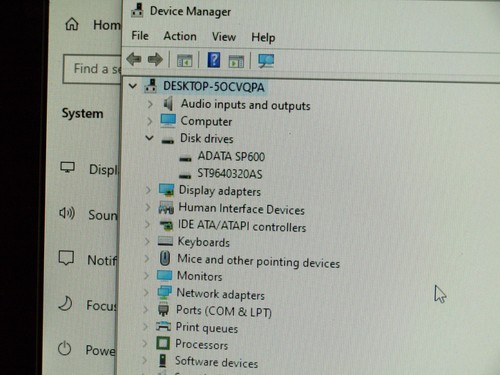Collapse the Disk drives category

149,138
